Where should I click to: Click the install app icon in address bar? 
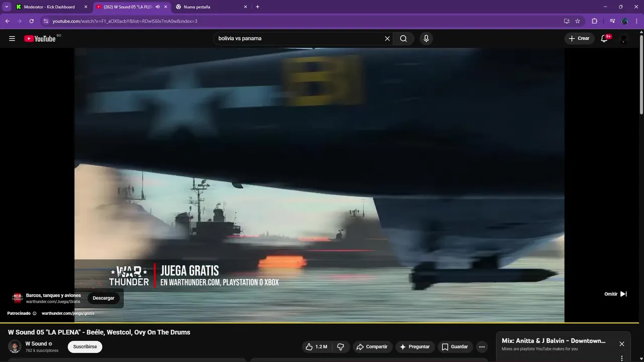(567, 21)
